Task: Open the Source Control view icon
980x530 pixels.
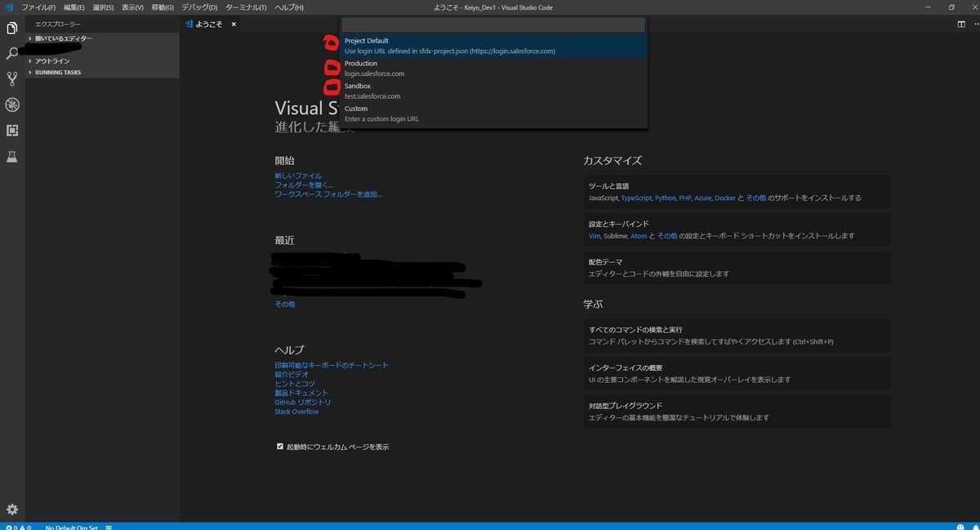Action: pyautogui.click(x=12, y=79)
